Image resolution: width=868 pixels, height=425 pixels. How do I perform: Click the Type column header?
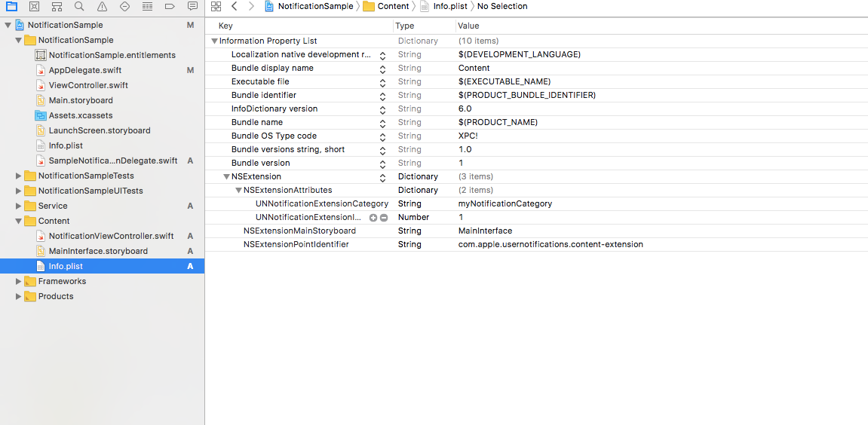(x=405, y=26)
